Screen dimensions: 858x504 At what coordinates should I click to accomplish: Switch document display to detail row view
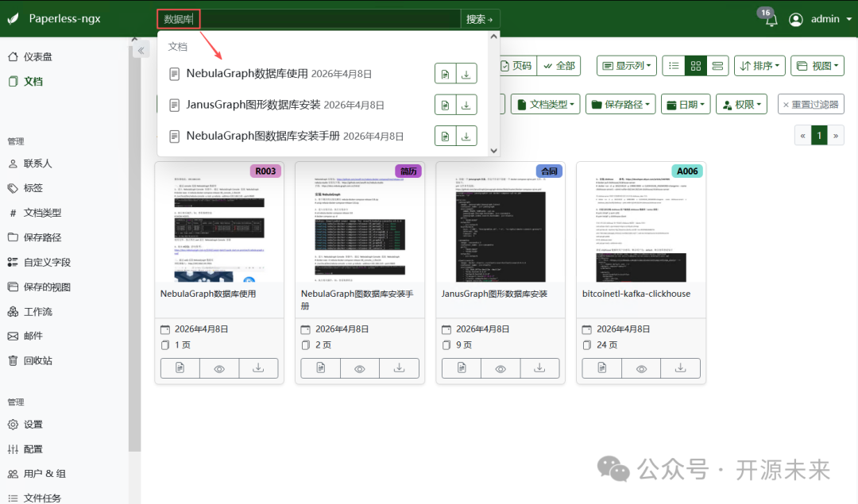(x=717, y=65)
